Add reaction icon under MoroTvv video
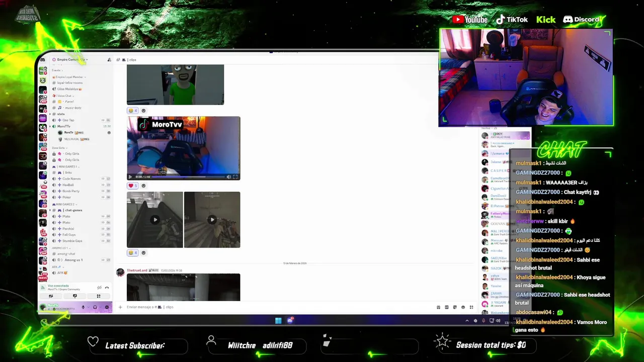 [143, 186]
